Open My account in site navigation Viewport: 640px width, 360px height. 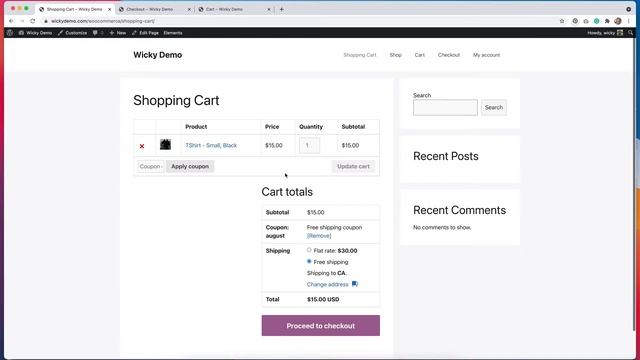486,55
